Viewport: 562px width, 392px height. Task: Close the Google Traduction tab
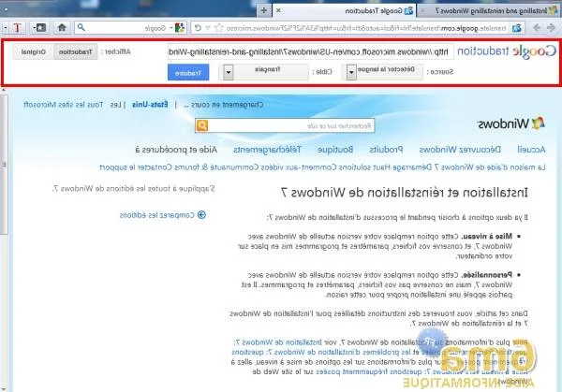[x=278, y=10]
